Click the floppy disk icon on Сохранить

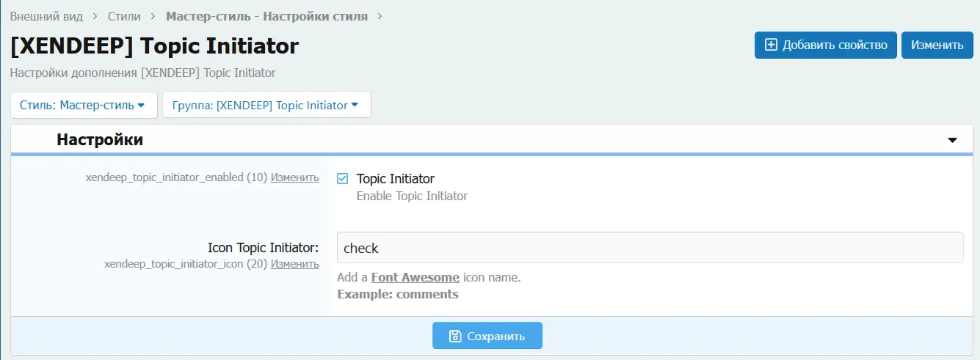pos(455,336)
